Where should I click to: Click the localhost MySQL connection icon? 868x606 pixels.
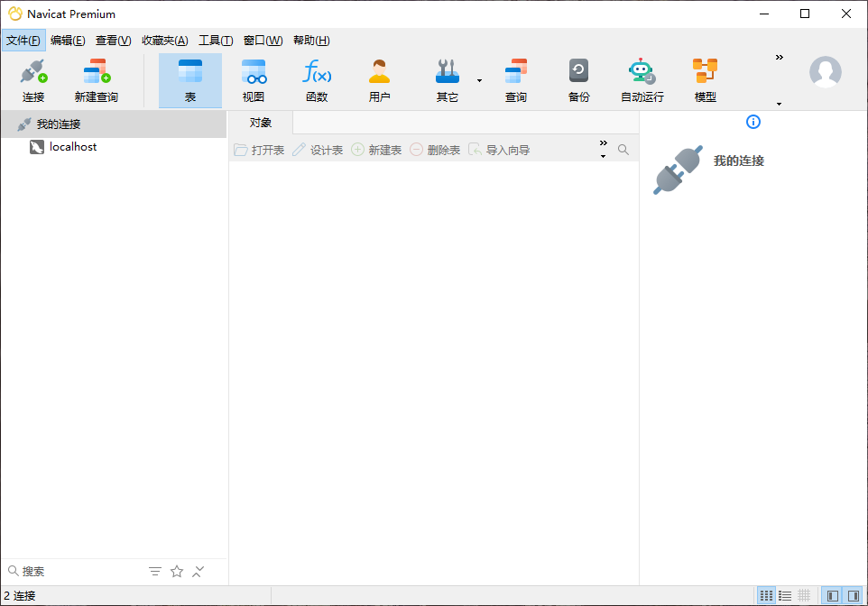click(36, 147)
